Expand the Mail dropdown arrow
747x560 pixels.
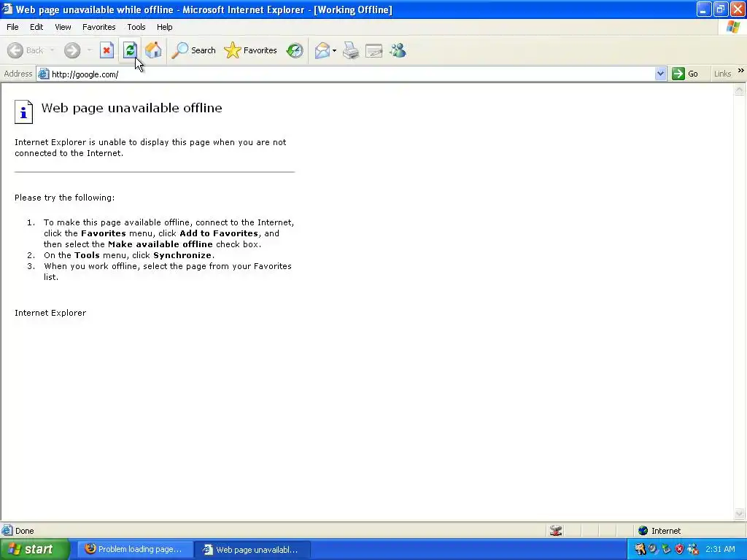334,50
